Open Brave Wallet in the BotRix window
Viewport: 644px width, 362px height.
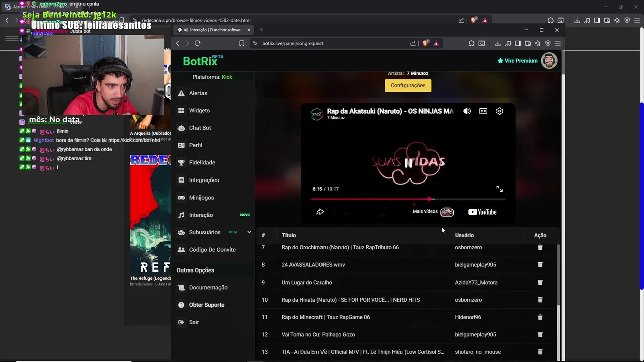tap(528, 43)
